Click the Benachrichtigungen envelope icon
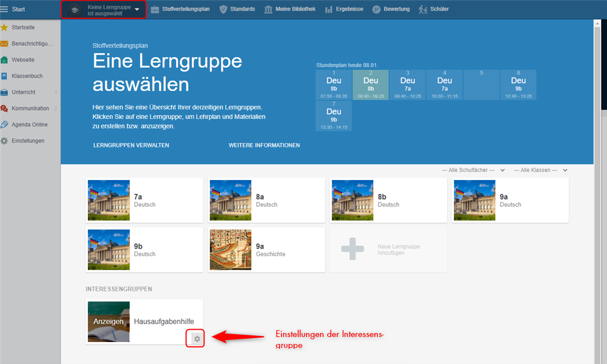The image size is (607, 364). point(5,43)
